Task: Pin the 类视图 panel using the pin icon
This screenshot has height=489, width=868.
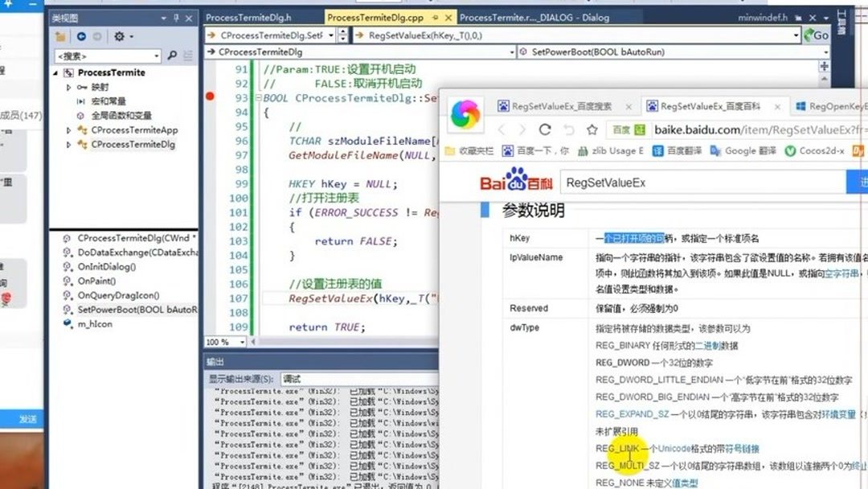Action: coord(176,18)
